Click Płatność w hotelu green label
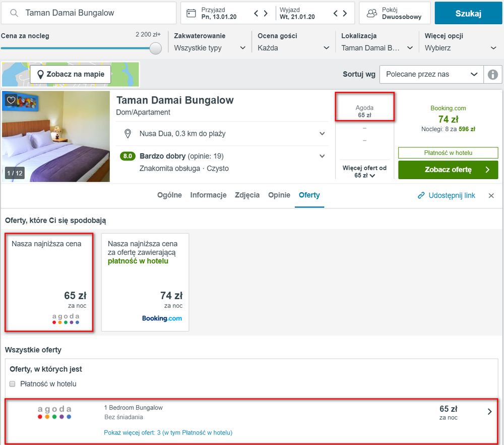This screenshot has width=504, height=445. [448, 153]
